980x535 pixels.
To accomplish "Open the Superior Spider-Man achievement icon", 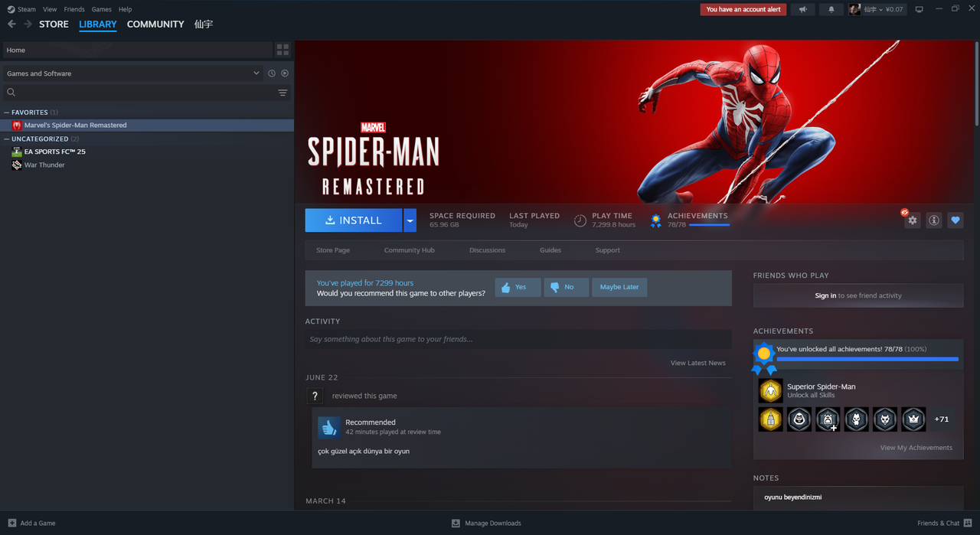I will pyautogui.click(x=771, y=391).
